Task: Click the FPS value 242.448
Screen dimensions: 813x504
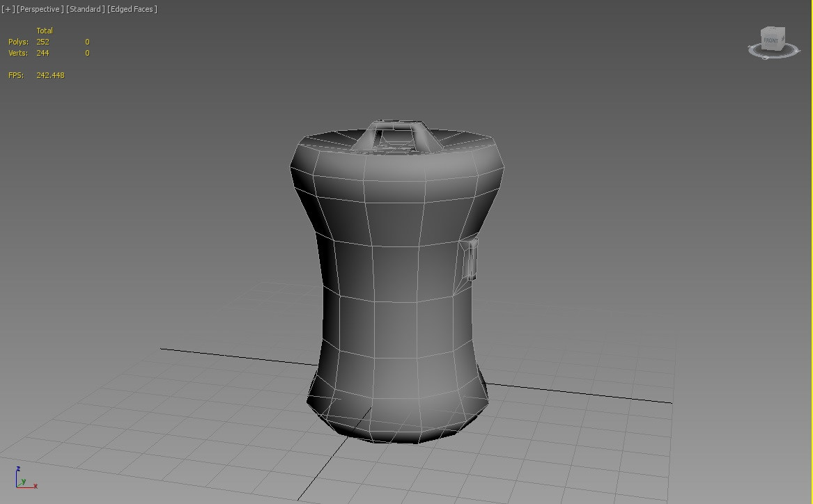Action: pos(50,75)
